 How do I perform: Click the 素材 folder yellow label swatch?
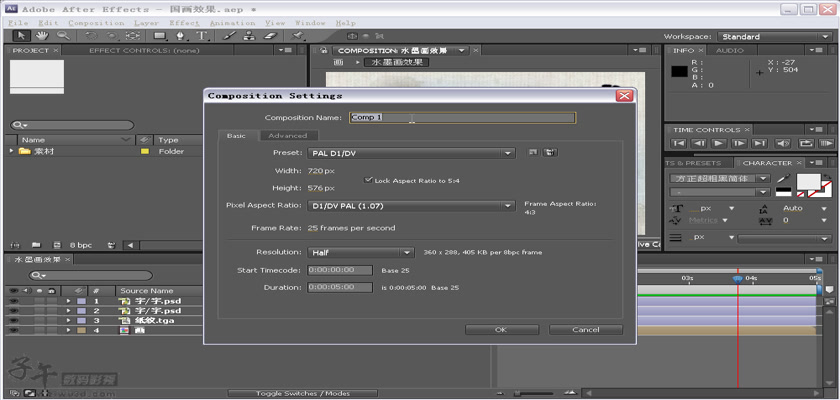coord(144,152)
